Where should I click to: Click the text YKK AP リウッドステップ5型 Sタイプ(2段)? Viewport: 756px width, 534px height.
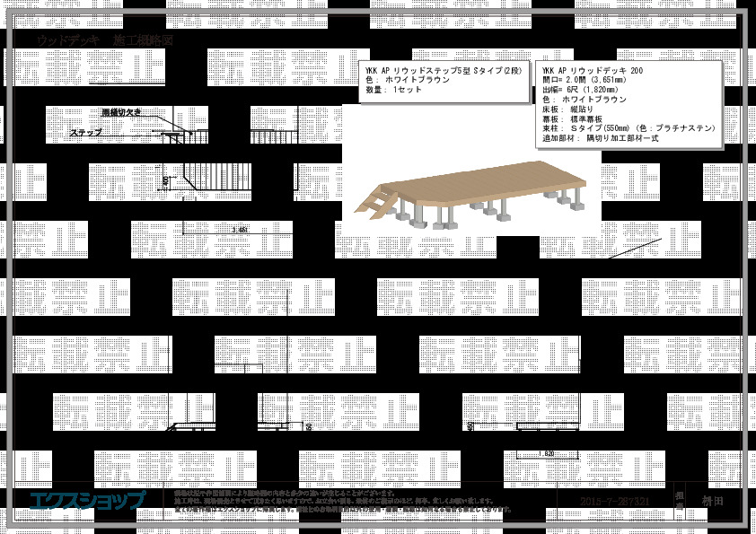pos(444,71)
